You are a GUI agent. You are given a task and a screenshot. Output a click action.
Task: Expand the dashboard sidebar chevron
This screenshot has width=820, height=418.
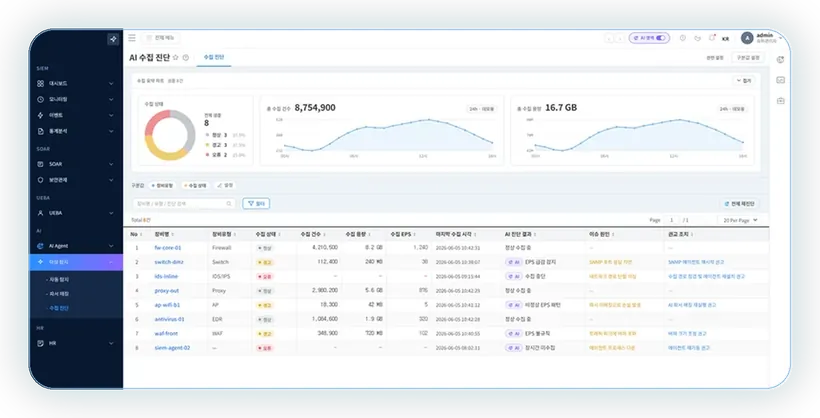[x=111, y=84]
